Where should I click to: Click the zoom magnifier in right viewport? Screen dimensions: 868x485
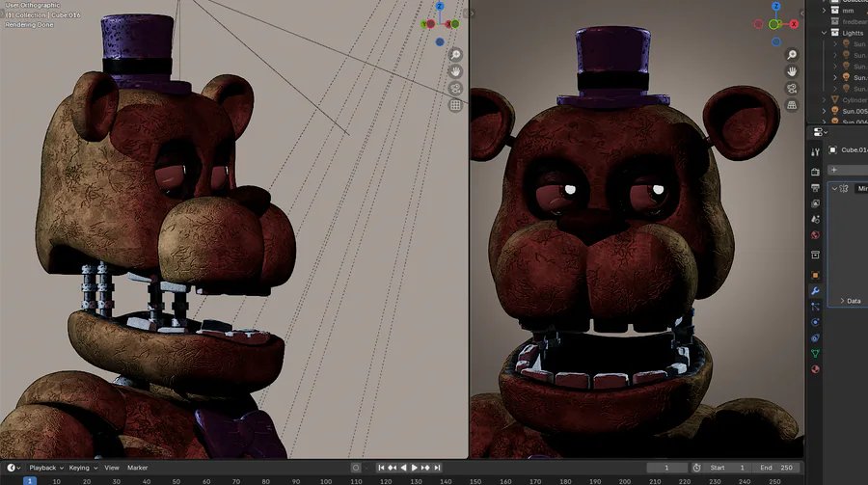tap(792, 54)
